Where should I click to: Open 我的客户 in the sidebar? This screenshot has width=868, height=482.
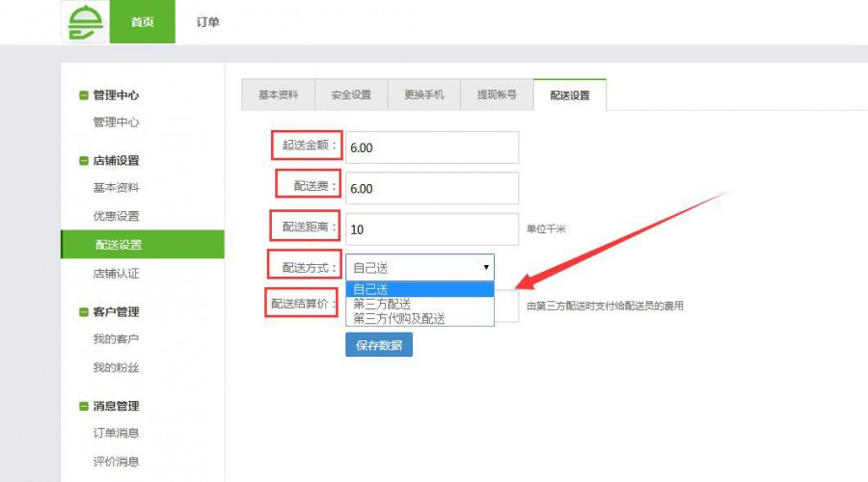point(116,338)
